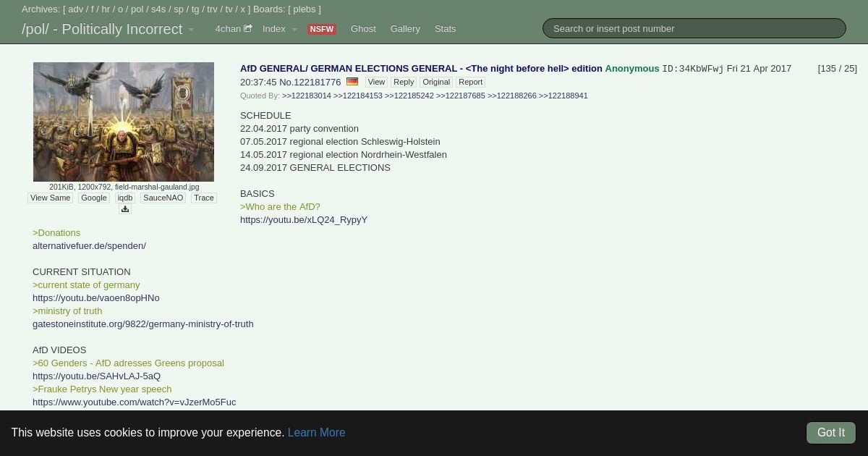The height and width of the screenshot is (456, 868).
Task: Open the Gallery page
Action: tap(405, 29)
